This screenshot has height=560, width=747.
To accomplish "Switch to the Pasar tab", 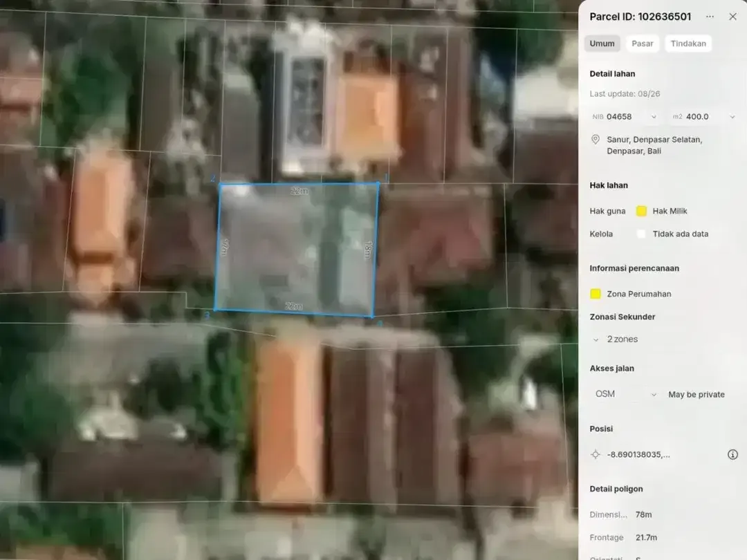I will coord(642,44).
